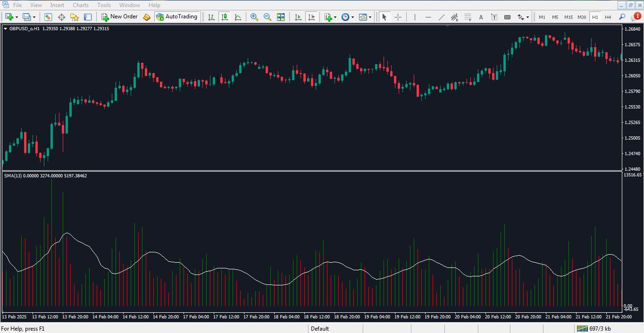Click the New Order button
The height and width of the screenshot is (333, 644).
pyautogui.click(x=119, y=17)
